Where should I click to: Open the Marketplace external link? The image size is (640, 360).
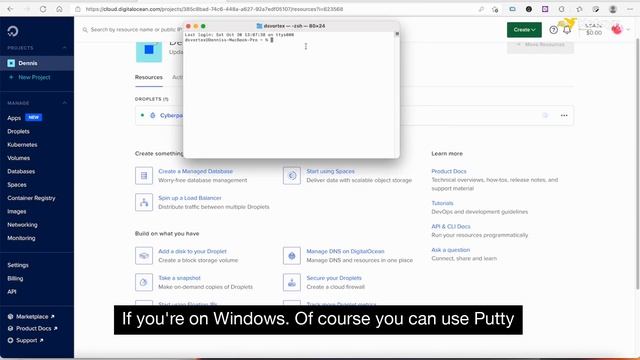click(x=31, y=316)
